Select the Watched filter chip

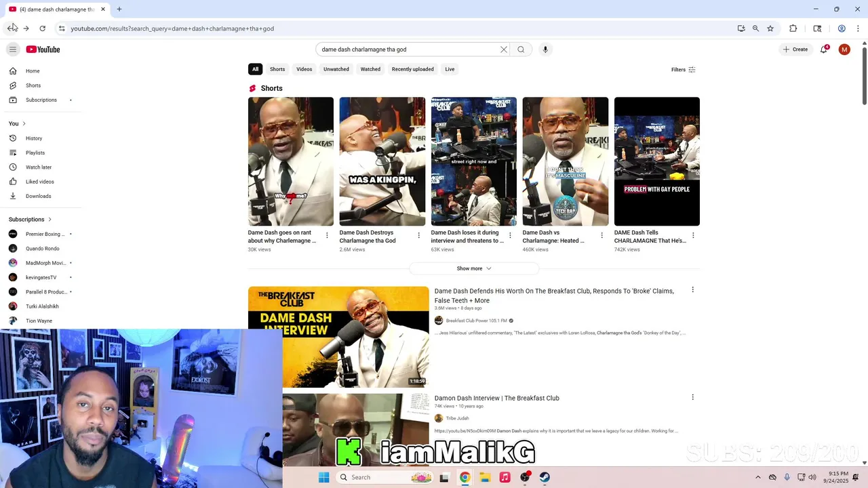click(x=370, y=69)
